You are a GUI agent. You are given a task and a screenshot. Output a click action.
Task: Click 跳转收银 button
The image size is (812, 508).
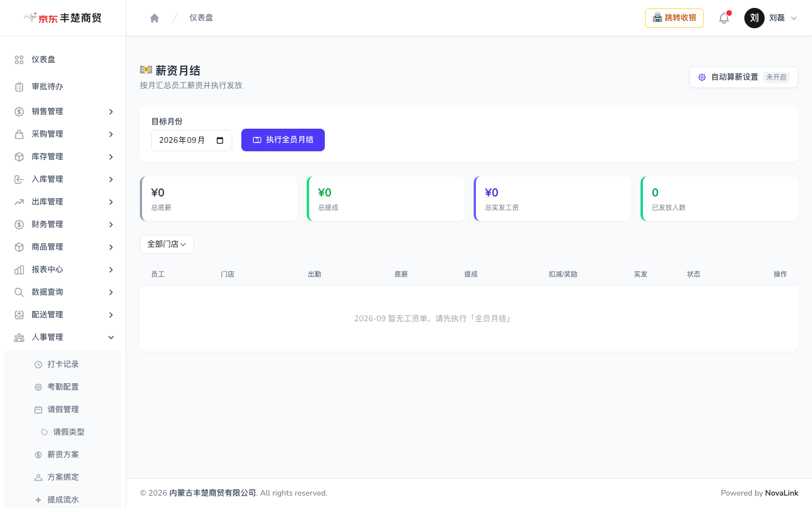pyautogui.click(x=674, y=18)
